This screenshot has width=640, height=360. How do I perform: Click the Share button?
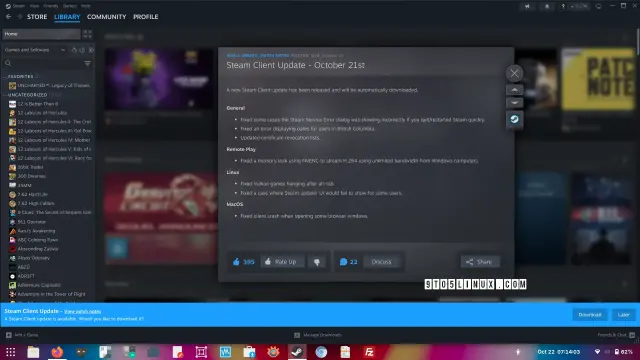tap(480, 262)
